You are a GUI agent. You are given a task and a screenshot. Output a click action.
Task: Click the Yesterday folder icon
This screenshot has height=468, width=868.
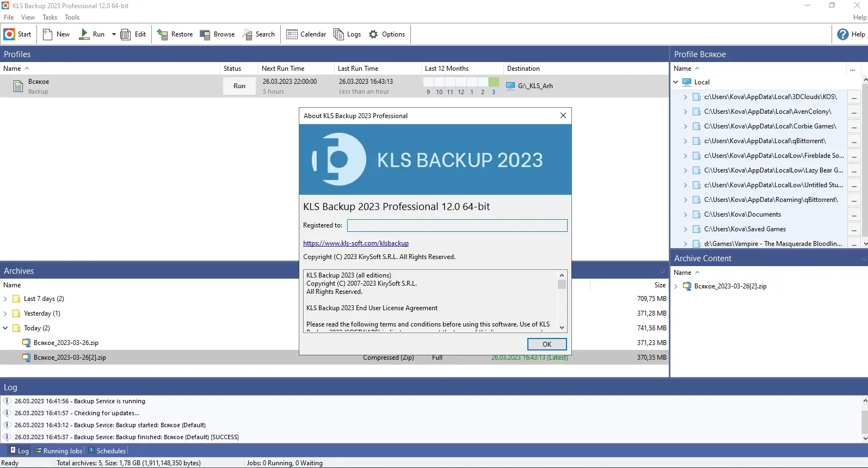click(16, 313)
